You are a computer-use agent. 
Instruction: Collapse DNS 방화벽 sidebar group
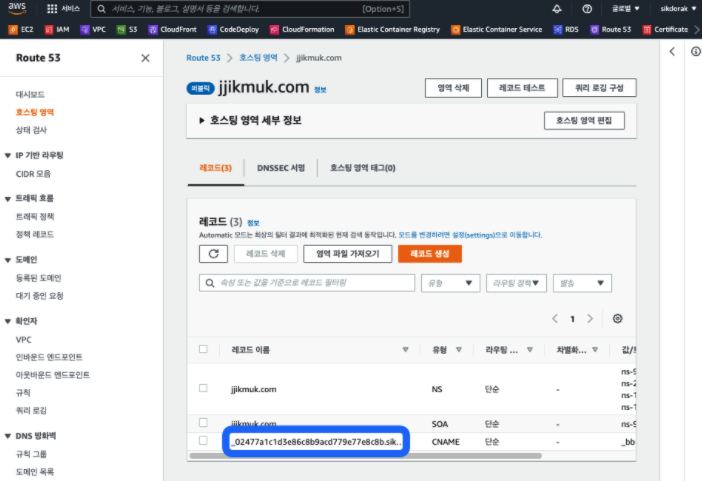pos(8,436)
